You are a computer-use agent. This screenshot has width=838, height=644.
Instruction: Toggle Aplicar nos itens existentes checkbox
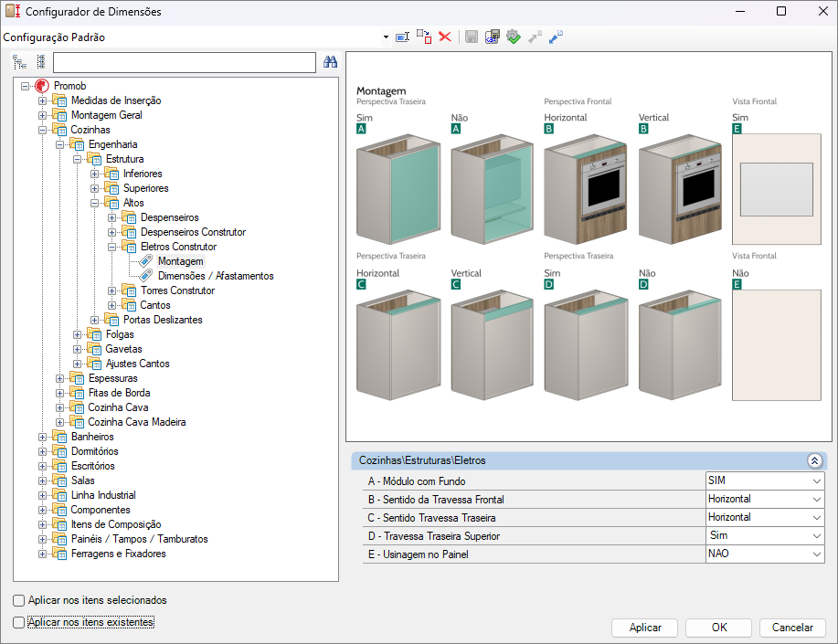coord(19,622)
